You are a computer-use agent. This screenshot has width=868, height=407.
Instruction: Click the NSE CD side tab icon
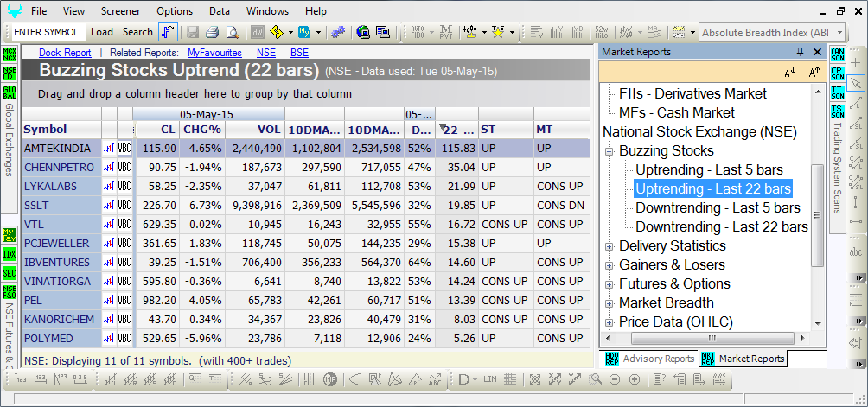(10, 73)
